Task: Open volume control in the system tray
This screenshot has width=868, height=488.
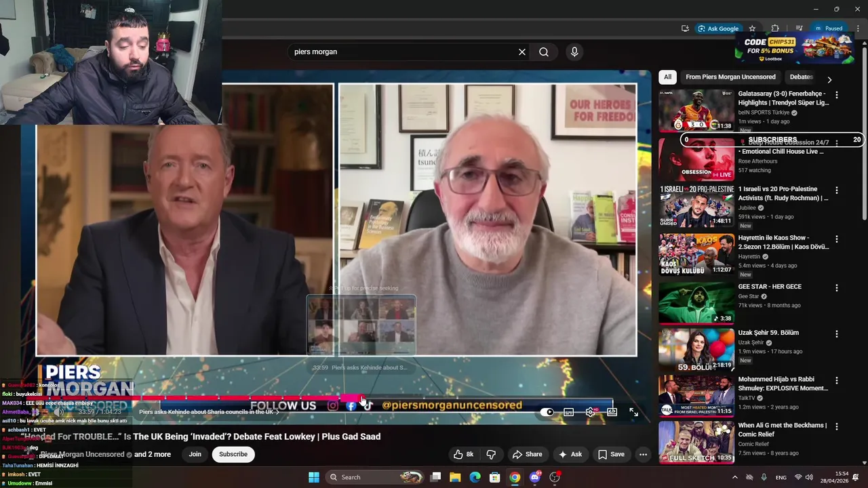Action: point(809,477)
